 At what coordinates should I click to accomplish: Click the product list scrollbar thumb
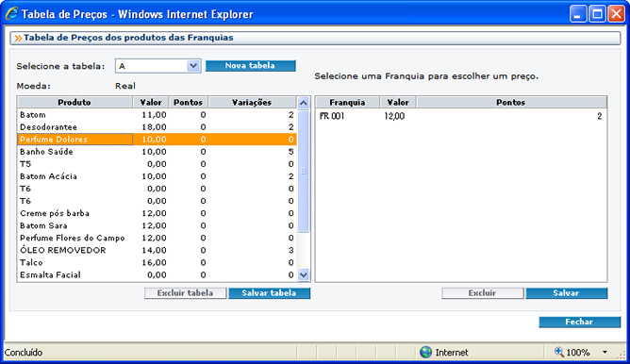coord(304,171)
